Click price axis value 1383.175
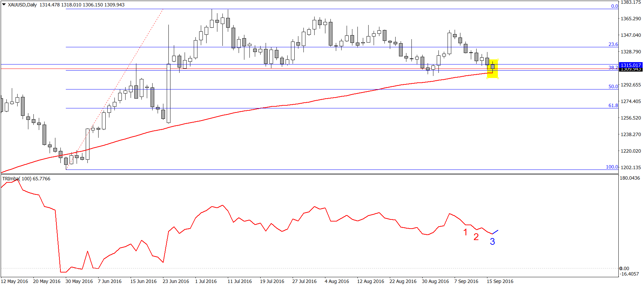 [631, 2]
